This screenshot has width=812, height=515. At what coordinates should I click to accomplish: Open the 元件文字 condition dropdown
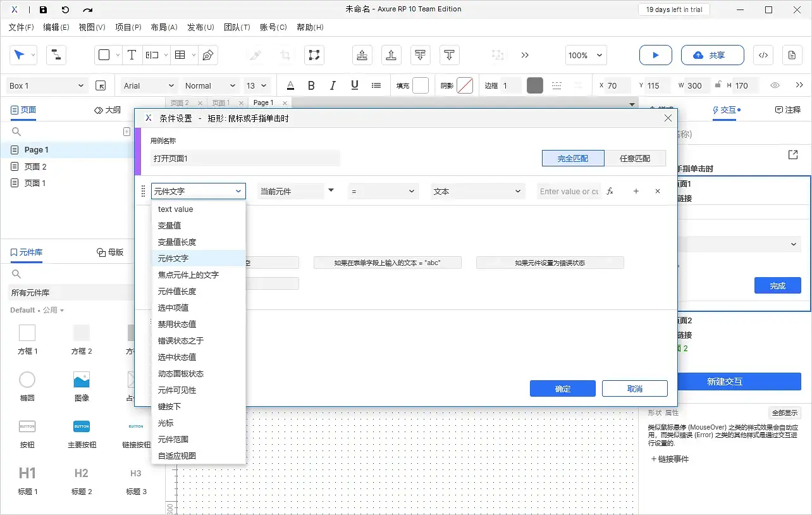(x=198, y=190)
